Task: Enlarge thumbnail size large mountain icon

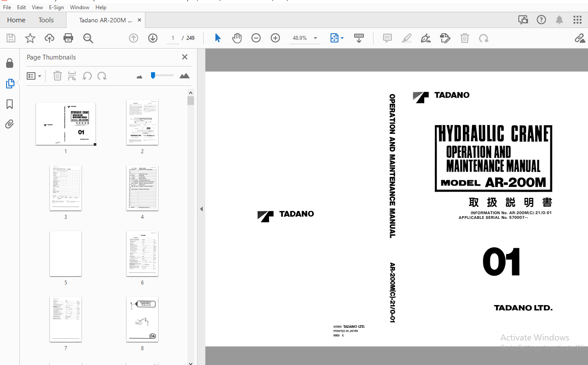Action: click(x=184, y=76)
